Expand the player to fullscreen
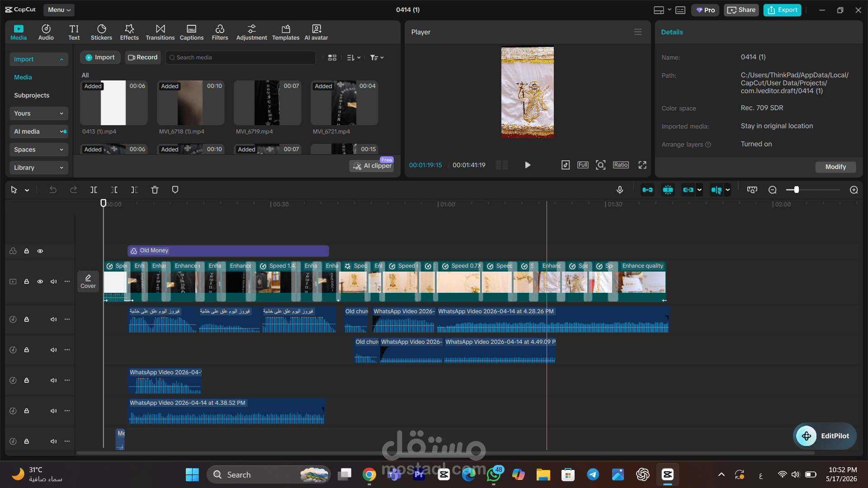Screen dimensions: 868x488 642,165
